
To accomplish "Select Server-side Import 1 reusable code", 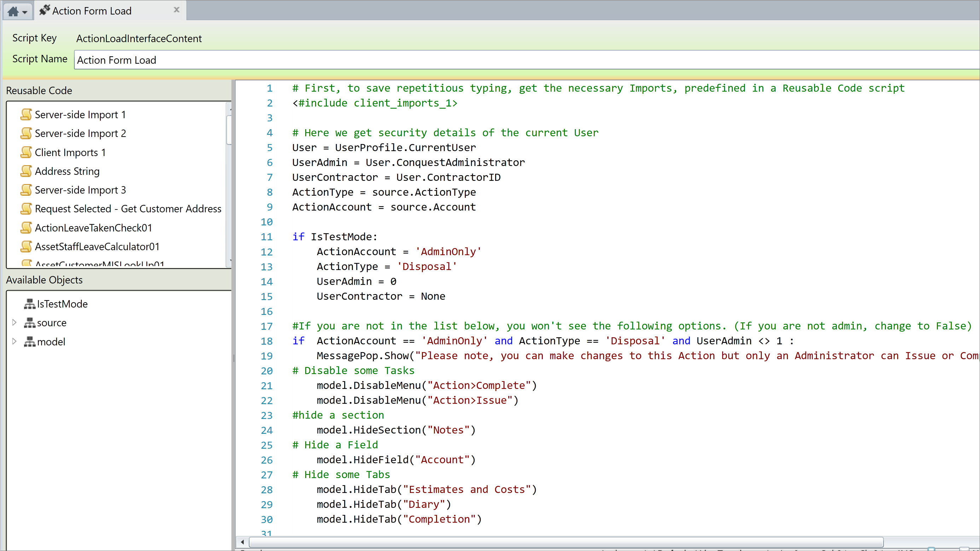I will (80, 115).
